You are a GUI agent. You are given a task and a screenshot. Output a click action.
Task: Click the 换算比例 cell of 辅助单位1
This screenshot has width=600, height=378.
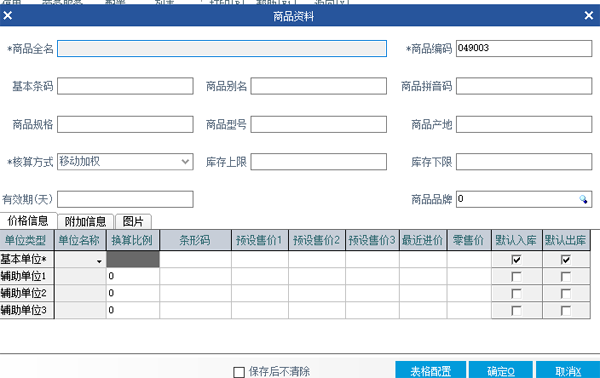[133, 276]
